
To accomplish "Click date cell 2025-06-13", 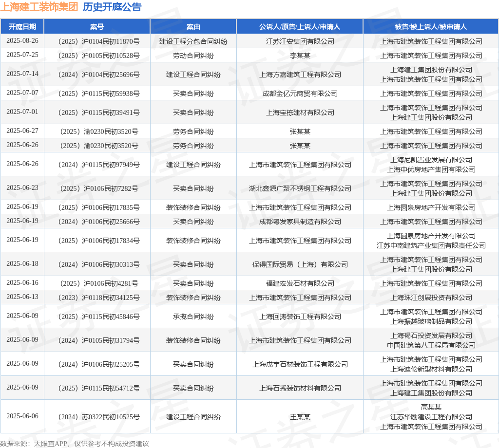I will coord(22,297).
